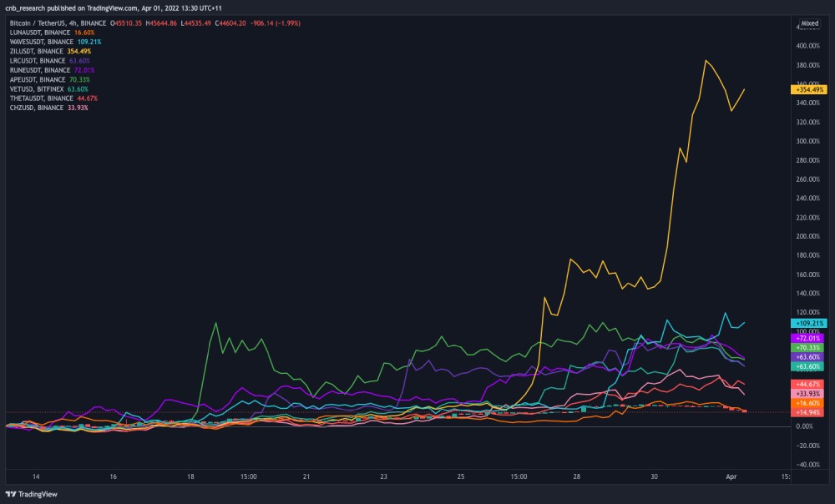The width and height of the screenshot is (835, 504).
Task: Click the red +44.67% price label
Action: click(x=808, y=384)
